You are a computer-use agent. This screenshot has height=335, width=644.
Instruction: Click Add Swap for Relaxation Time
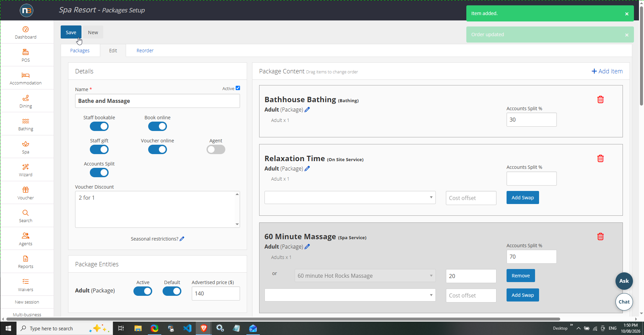[523, 198]
